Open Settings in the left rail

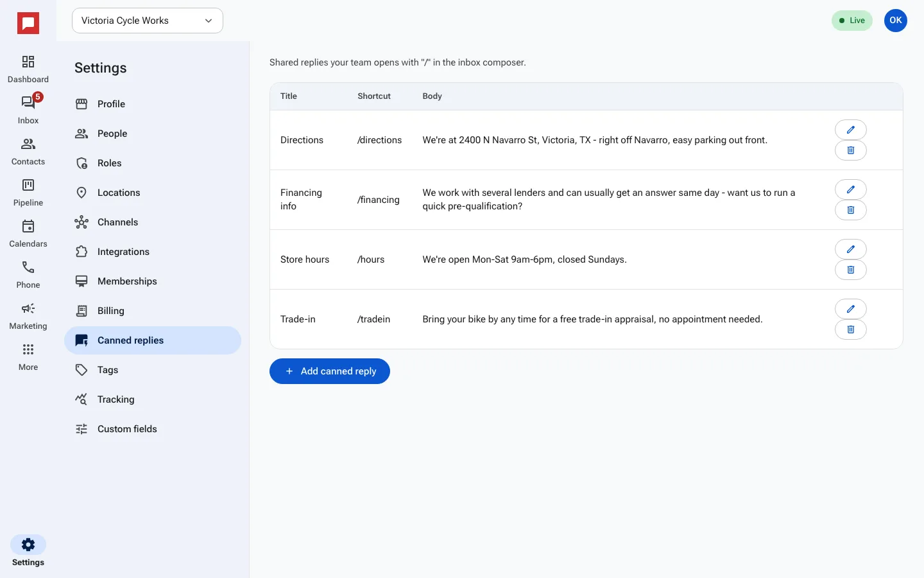coord(28,552)
